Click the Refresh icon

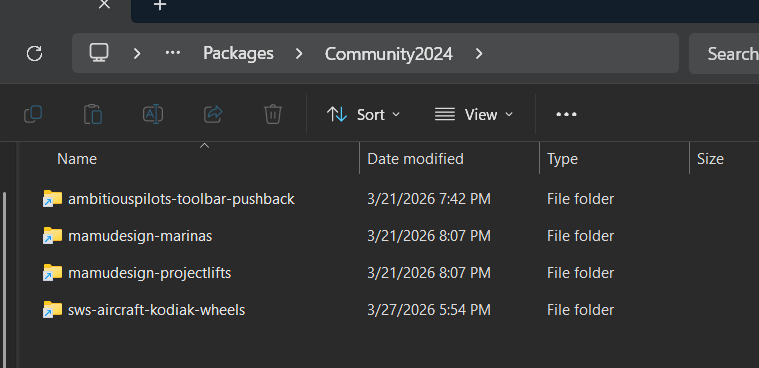tap(34, 53)
